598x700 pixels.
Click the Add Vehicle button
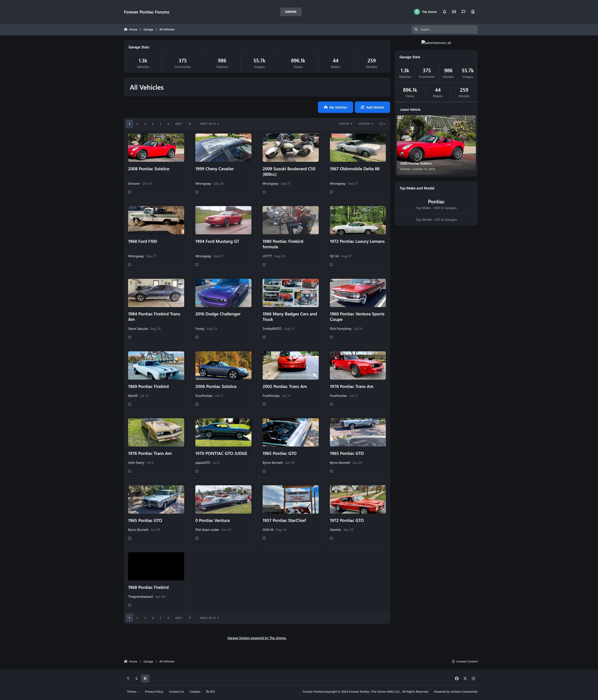coord(372,107)
